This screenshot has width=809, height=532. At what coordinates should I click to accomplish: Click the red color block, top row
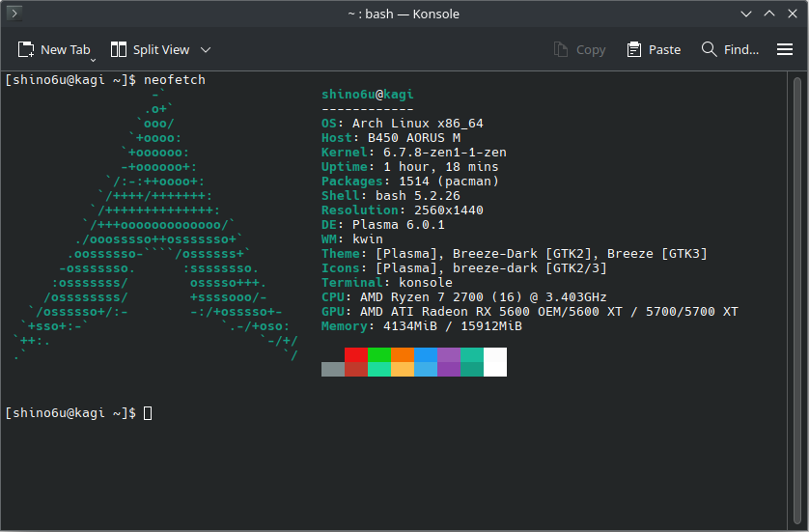(x=356, y=355)
